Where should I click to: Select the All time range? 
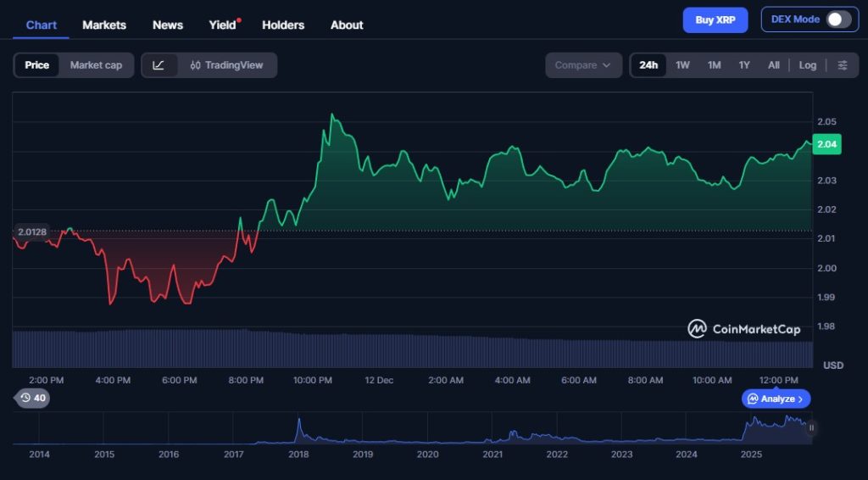point(773,65)
